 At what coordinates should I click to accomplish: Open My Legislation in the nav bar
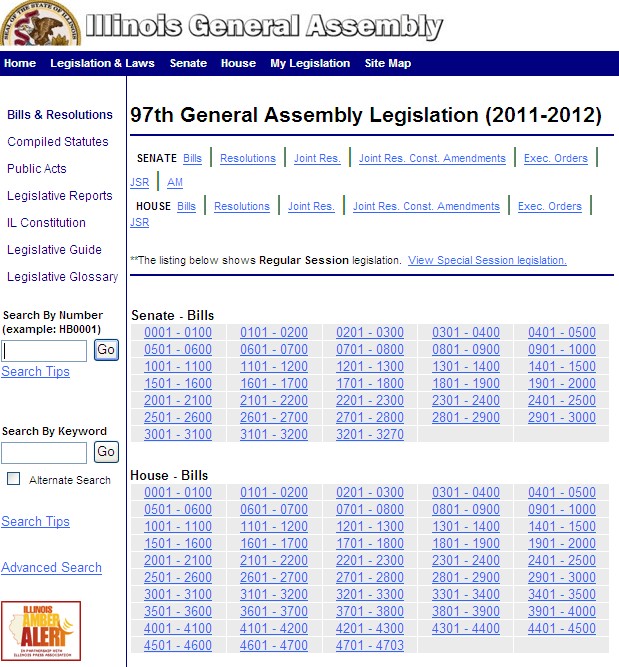click(x=310, y=63)
